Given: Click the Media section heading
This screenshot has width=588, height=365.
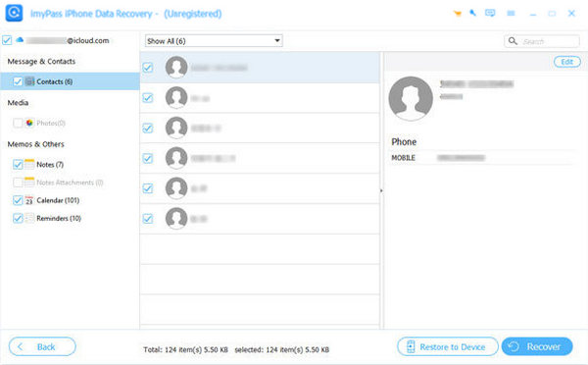Looking at the screenshot, I should 18,102.
